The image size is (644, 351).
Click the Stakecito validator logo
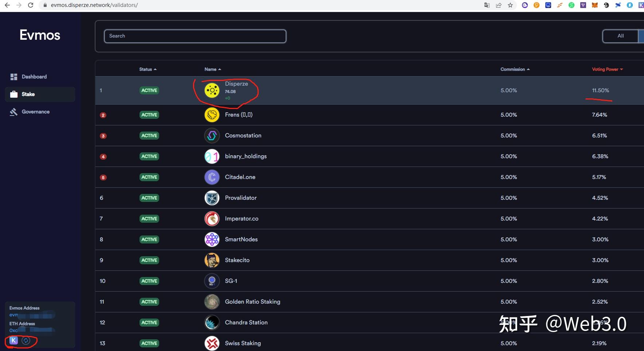[x=212, y=260]
